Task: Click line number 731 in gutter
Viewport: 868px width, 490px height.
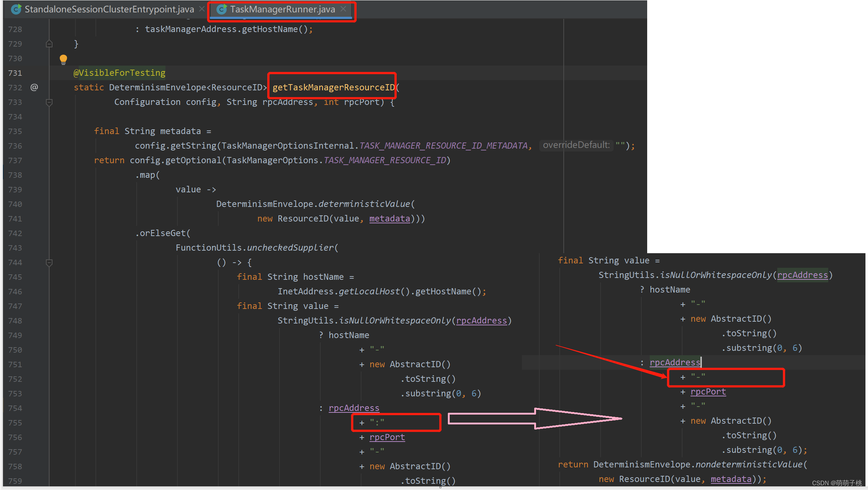Action: pyautogui.click(x=15, y=73)
